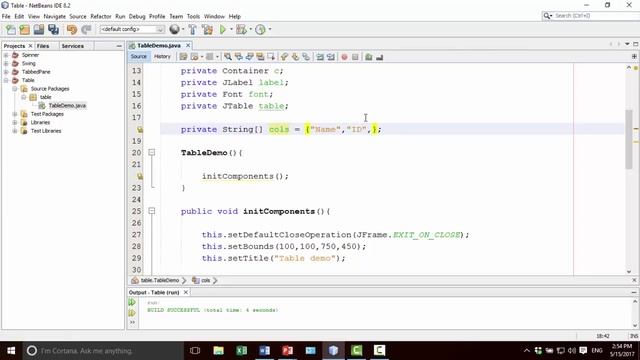Click the Profile Project clock icon
The width and height of the screenshot is (640, 360).
(x=260, y=29)
